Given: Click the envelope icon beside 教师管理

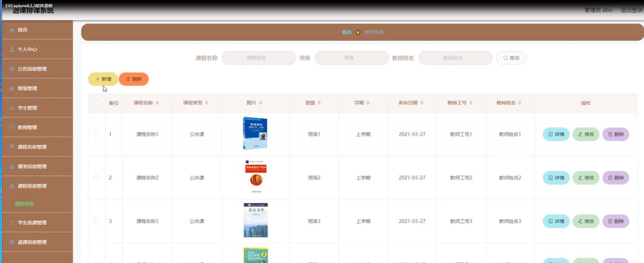Looking at the screenshot, I should [12, 128].
